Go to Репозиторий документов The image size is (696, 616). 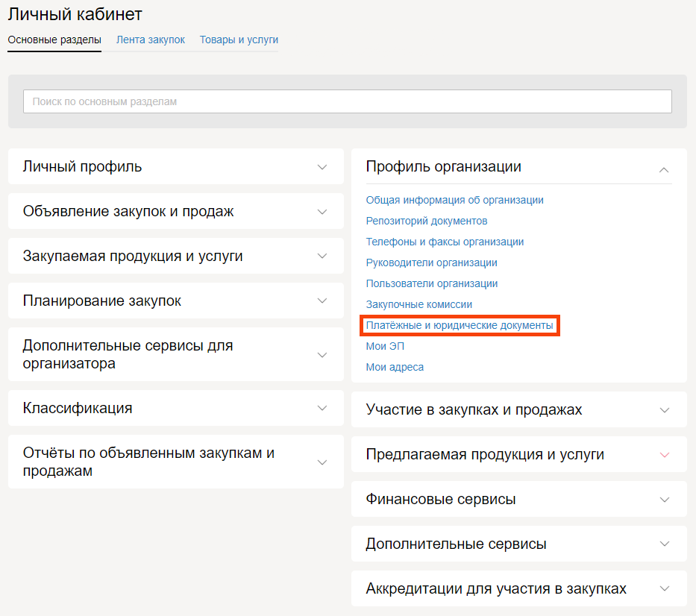pyautogui.click(x=426, y=221)
